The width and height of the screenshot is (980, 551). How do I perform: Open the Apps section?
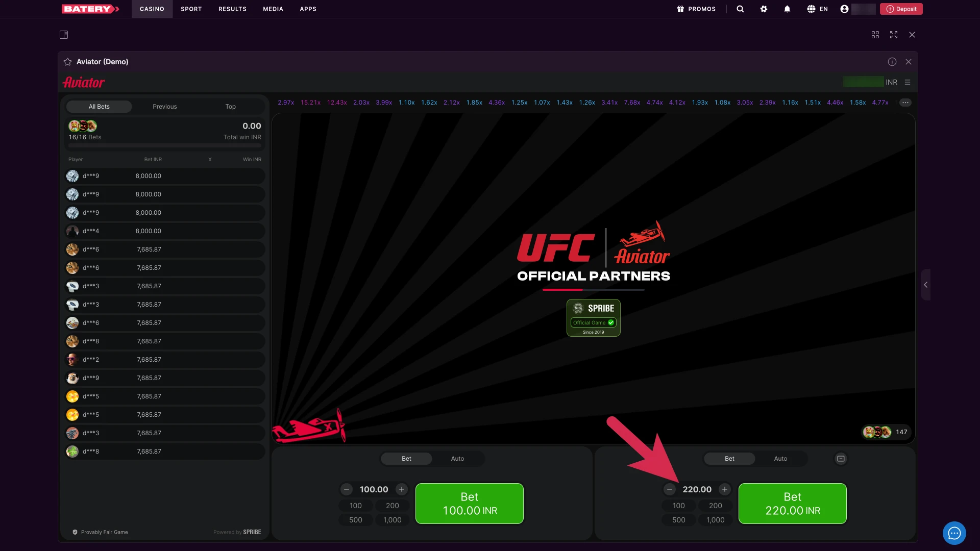pos(308,9)
